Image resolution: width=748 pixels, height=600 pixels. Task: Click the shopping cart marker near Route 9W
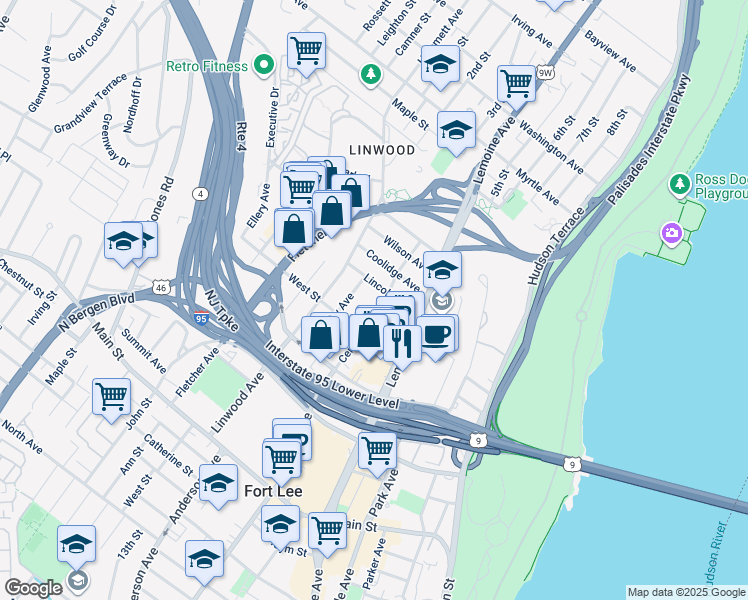pos(516,84)
